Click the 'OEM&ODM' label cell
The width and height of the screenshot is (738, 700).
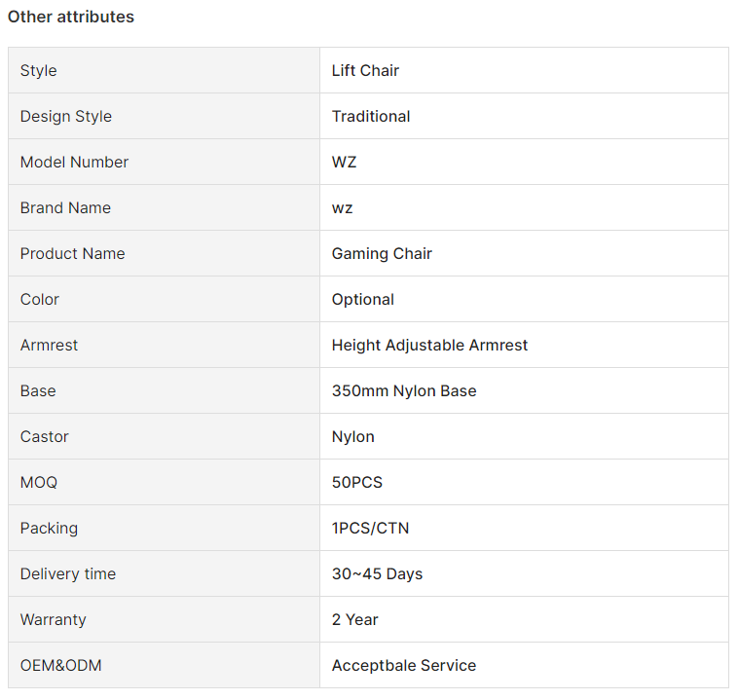[164, 665]
